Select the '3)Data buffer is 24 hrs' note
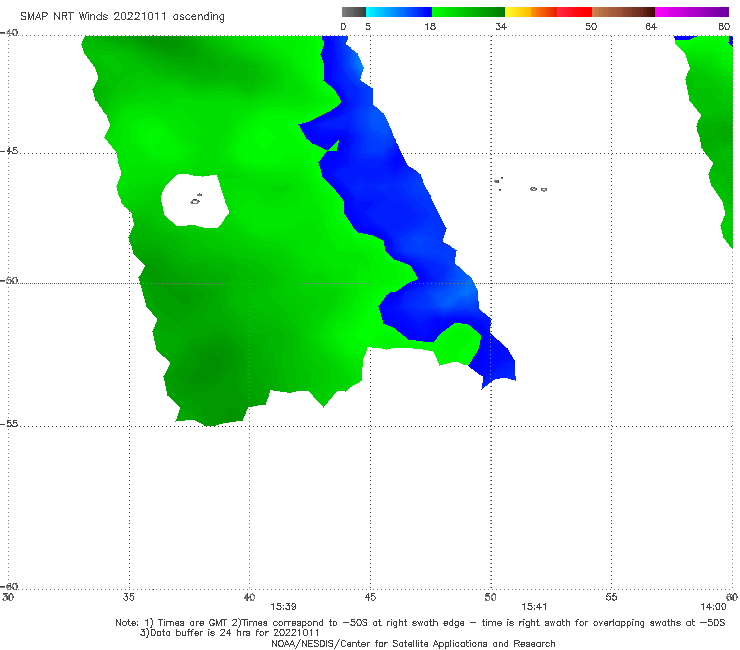This screenshot has height=650, width=740. [230, 633]
